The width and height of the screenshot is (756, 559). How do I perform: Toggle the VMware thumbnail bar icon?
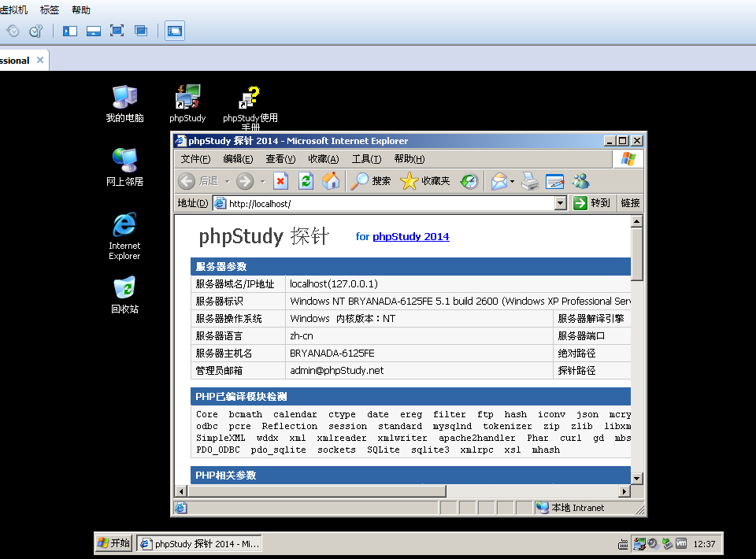click(94, 31)
